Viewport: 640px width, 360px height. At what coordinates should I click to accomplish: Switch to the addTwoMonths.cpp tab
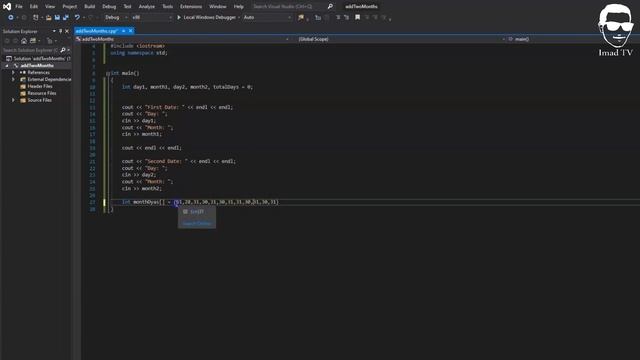97,31
